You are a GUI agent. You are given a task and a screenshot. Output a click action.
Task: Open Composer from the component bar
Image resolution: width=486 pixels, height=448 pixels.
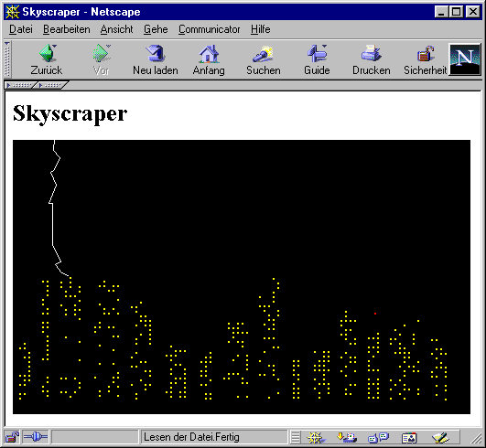click(440, 437)
